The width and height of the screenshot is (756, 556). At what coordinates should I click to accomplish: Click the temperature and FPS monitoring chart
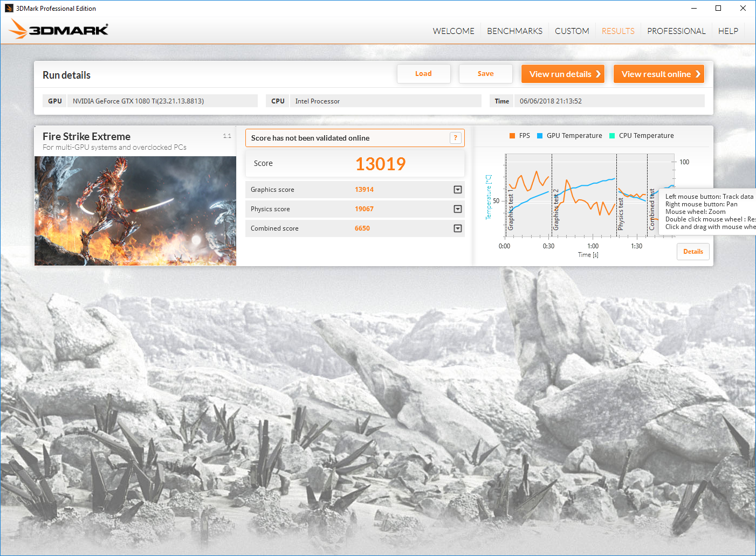[589, 195]
